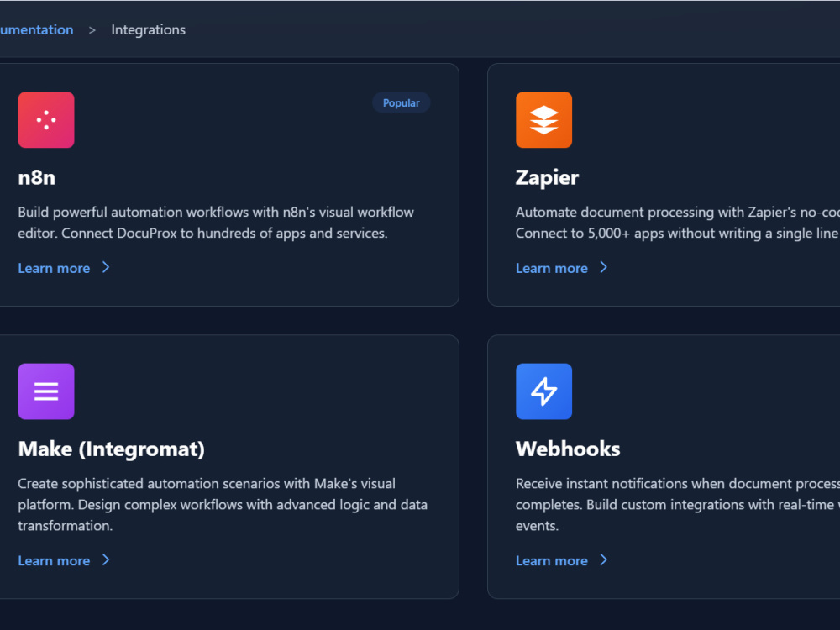The width and height of the screenshot is (840, 630).
Task: Click the n8n pink logo icon
Action: [46, 119]
